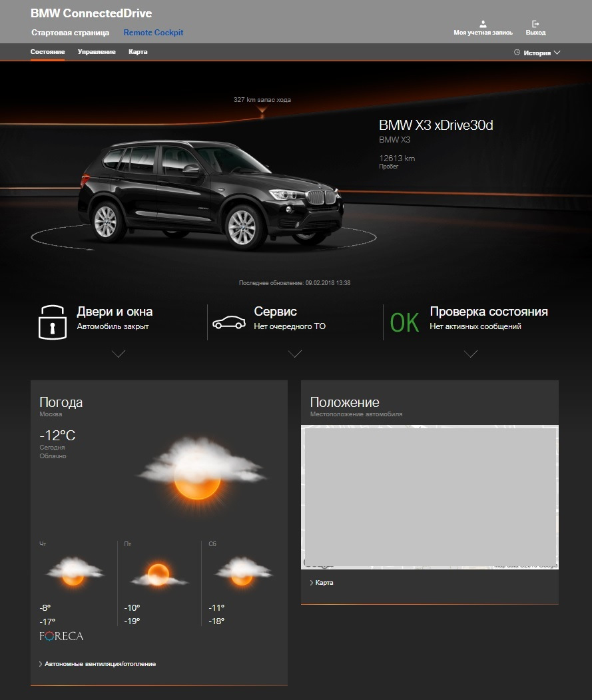Open Моя учетная запись
592x700 pixels.
click(483, 33)
